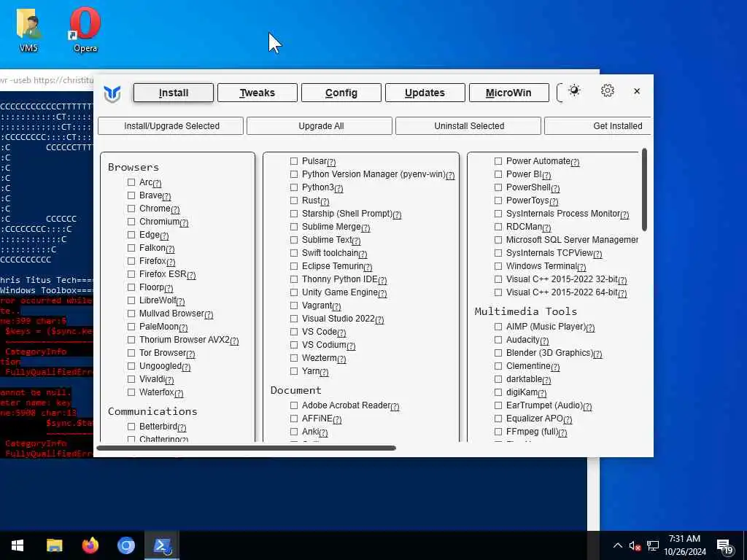Screen dimensions: 747x560
Task: Click the (?) link next to PowerShell
Action: coord(555,189)
